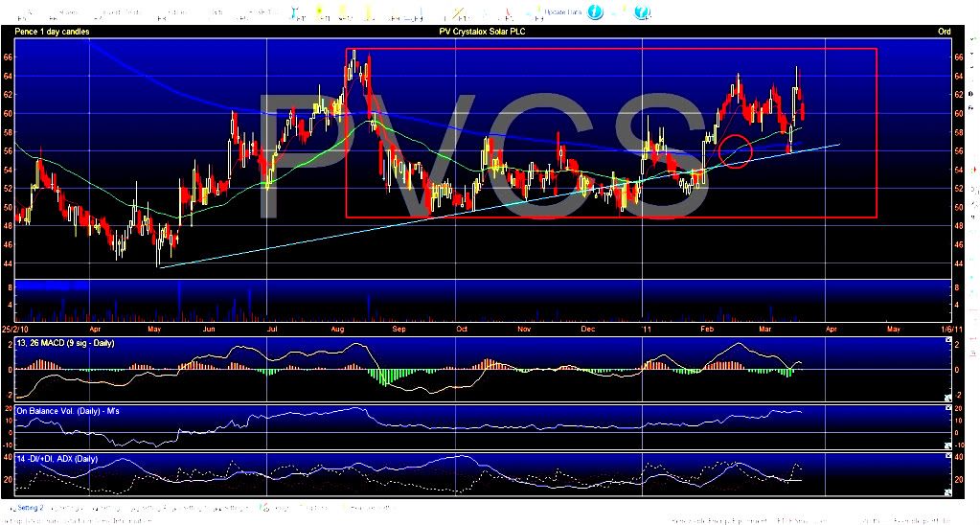Open the blue information 'i' icon
The image size is (980, 525).
click(x=595, y=11)
